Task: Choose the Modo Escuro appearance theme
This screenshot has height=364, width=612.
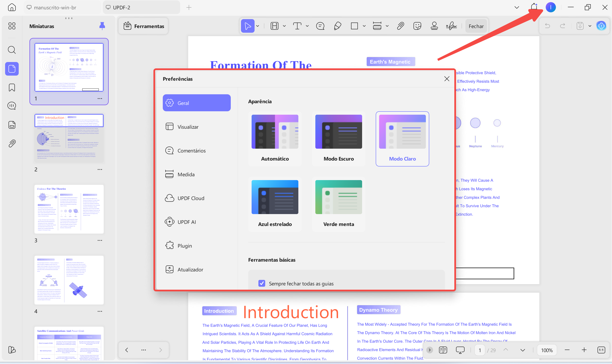Action: [339, 139]
